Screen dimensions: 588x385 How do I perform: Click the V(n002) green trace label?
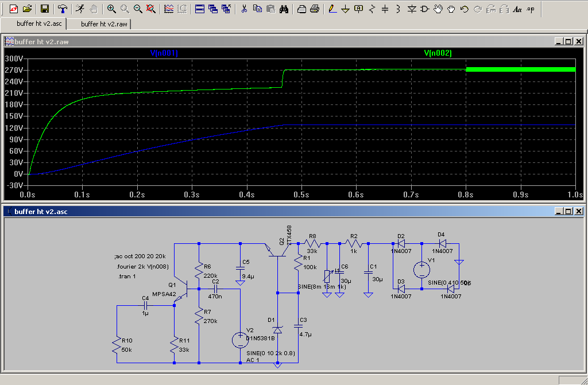click(x=438, y=53)
